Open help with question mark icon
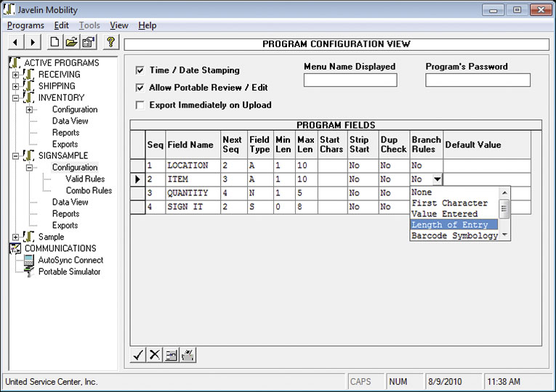This screenshot has width=556, height=392. (111, 43)
